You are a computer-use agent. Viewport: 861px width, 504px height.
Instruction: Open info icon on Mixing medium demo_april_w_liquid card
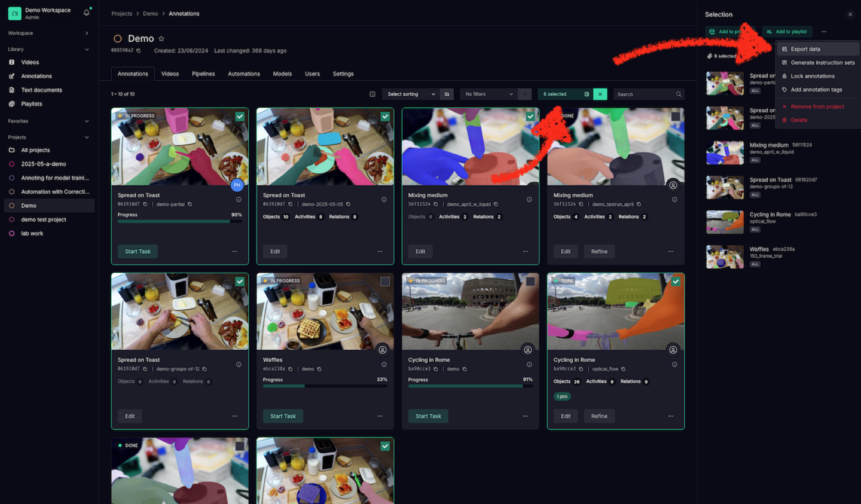tap(529, 200)
